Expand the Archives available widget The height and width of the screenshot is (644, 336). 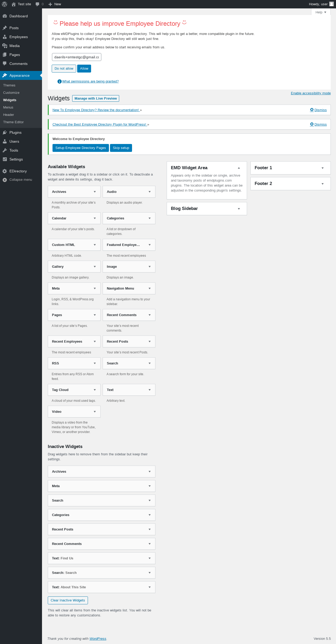coord(95,192)
